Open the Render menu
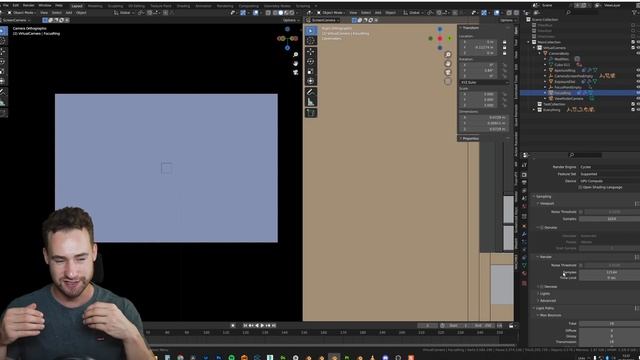 pos(29,5)
